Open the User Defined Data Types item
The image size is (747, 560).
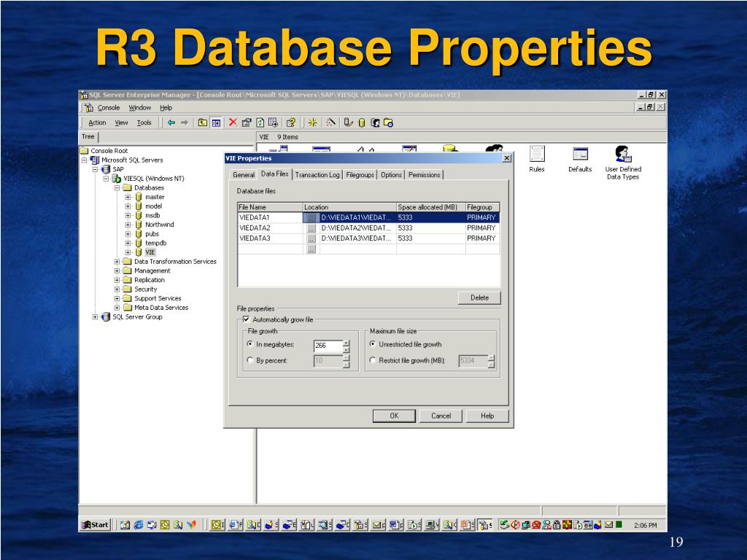[623, 163]
